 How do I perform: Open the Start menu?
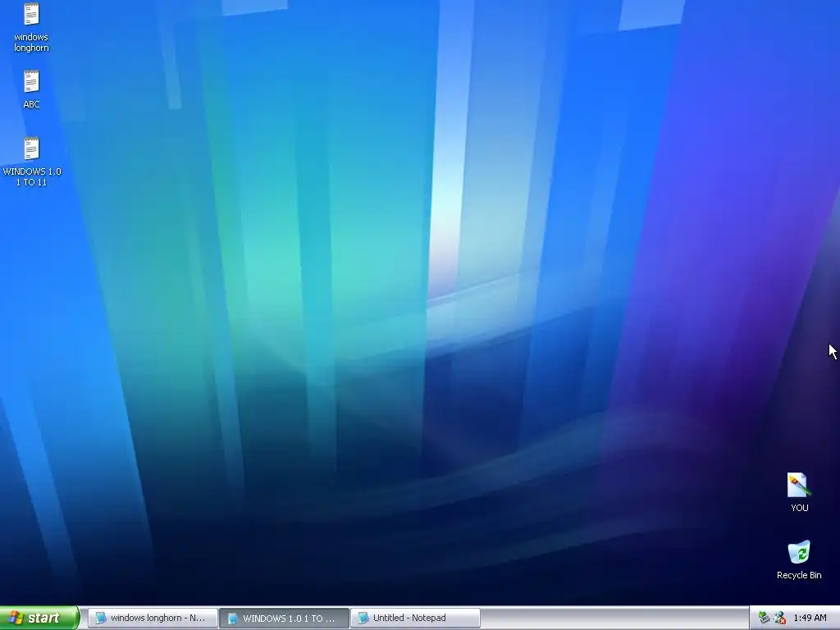[x=39, y=618]
